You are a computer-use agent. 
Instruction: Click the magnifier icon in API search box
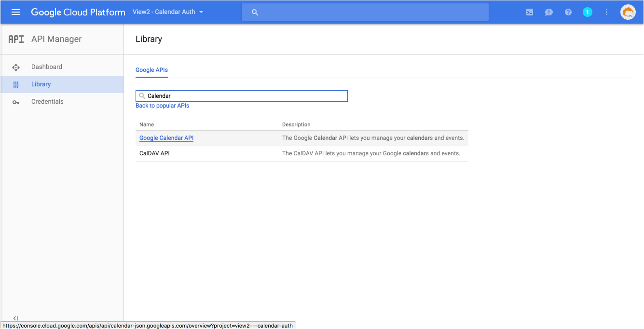click(x=142, y=96)
